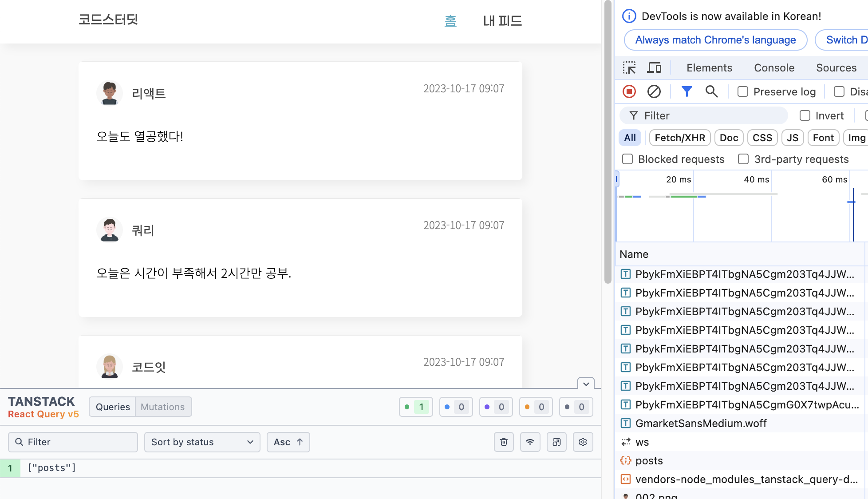Enable Blocked requests checkbox
Viewport: 868px width, 499px height.
click(627, 159)
